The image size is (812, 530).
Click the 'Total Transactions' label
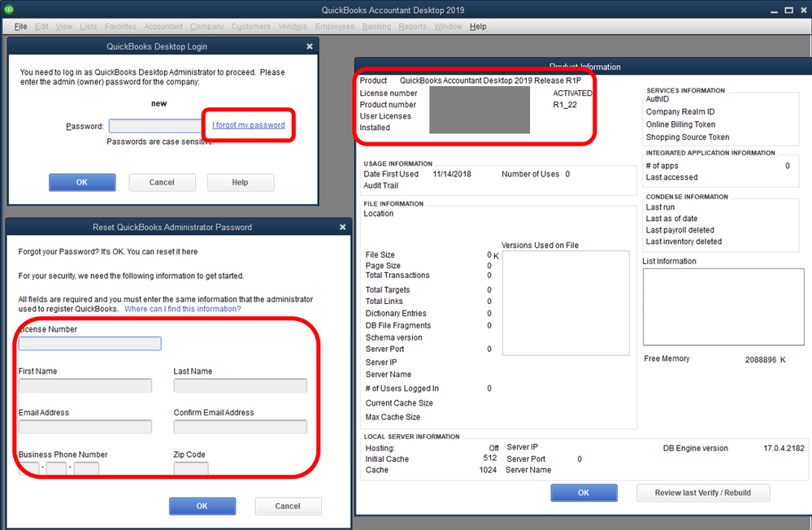tap(397, 275)
